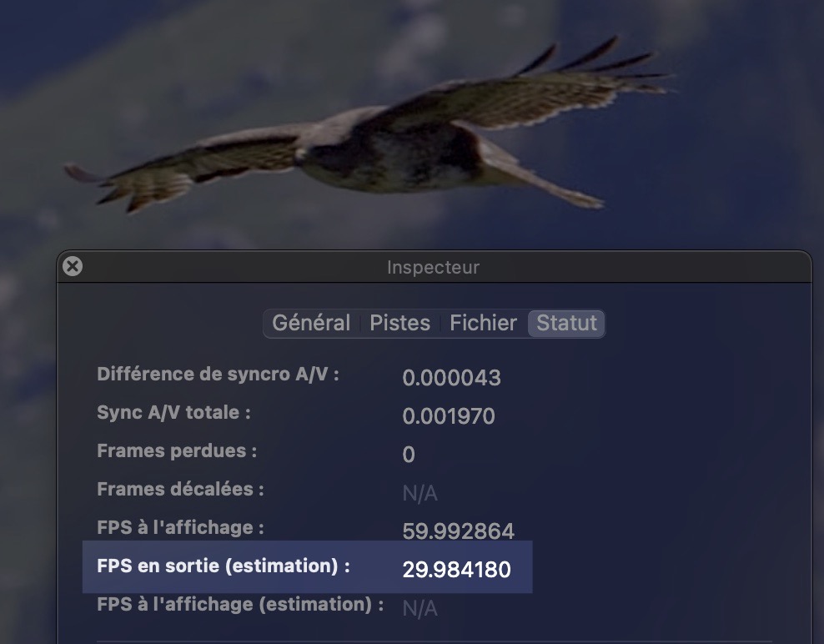
Task: Select the Frames décalées label
Action: [180, 490]
